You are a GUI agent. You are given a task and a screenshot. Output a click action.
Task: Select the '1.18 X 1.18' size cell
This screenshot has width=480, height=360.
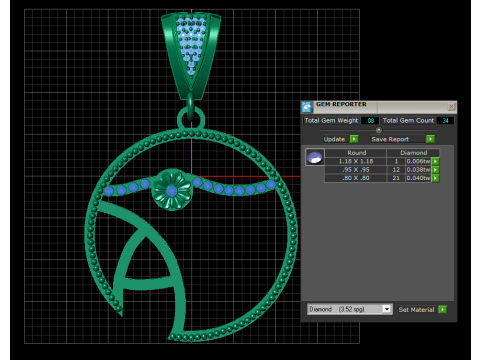356,161
